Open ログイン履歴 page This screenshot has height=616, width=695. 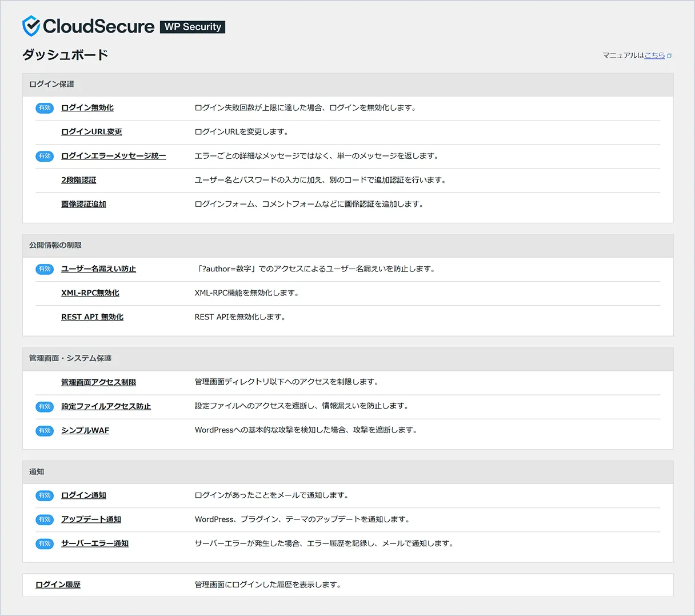[x=58, y=584]
